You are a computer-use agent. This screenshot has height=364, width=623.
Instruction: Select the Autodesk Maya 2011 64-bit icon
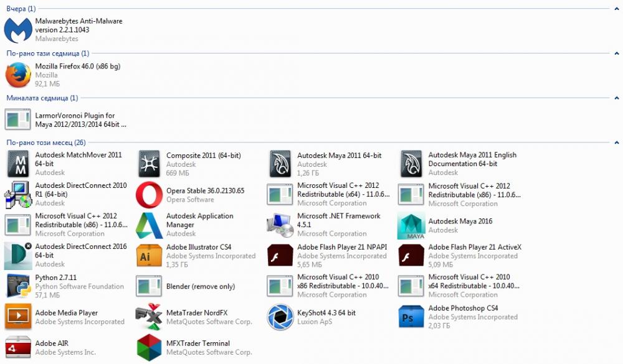coord(280,164)
